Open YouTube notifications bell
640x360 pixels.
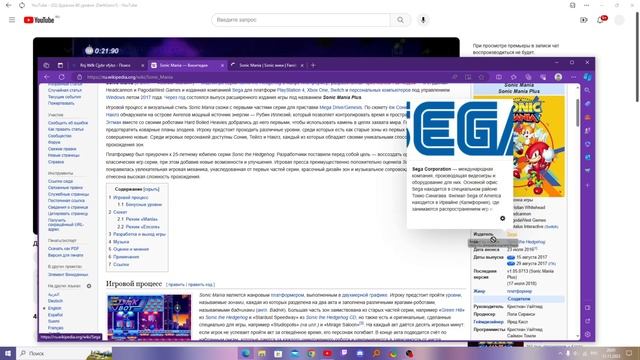point(600,20)
